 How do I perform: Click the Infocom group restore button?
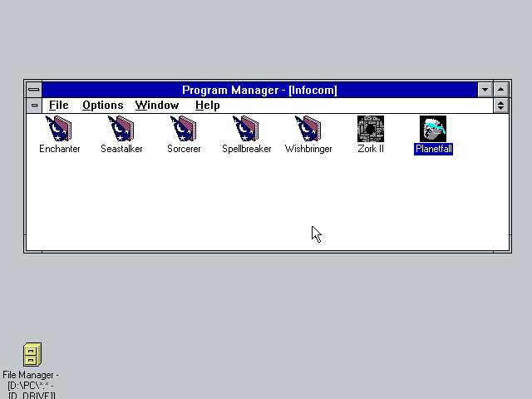click(x=500, y=106)
